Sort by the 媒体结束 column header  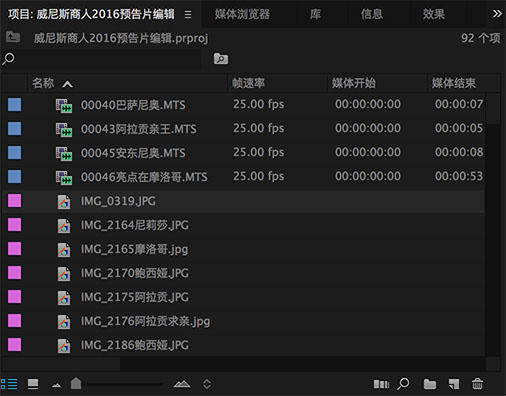[x=454, y=83]
